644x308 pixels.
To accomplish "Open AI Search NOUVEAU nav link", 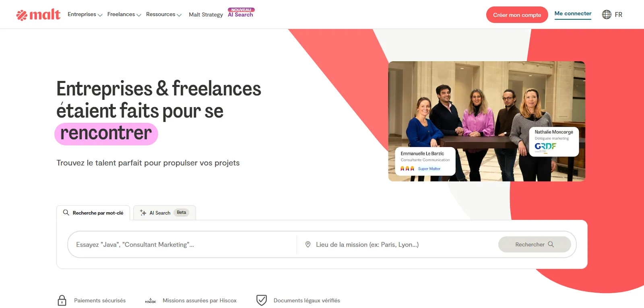I will pyautogui.click(x=241, y=13).
